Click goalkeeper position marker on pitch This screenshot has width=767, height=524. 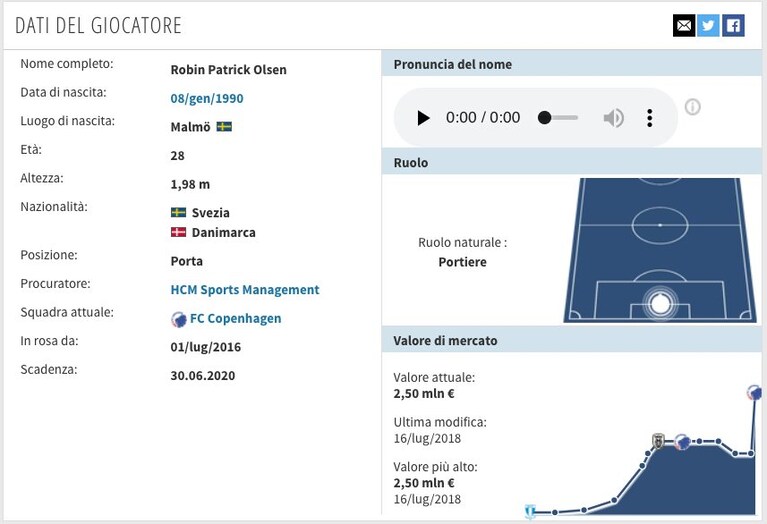click(660, 303)
